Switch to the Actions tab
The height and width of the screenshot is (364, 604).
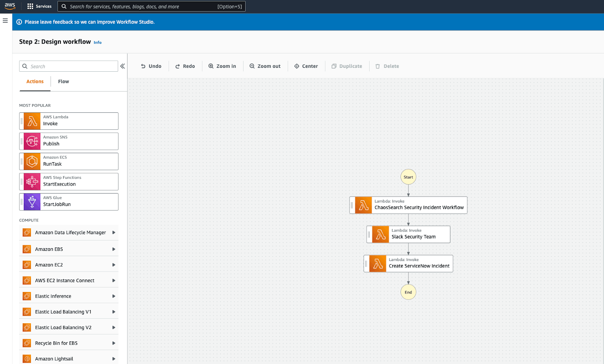pos(34,81)
